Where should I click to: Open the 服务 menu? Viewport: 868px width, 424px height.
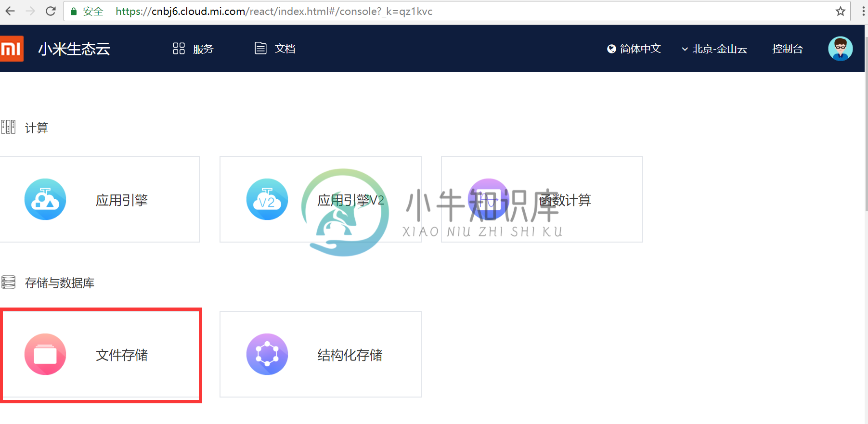click(203, 49)
